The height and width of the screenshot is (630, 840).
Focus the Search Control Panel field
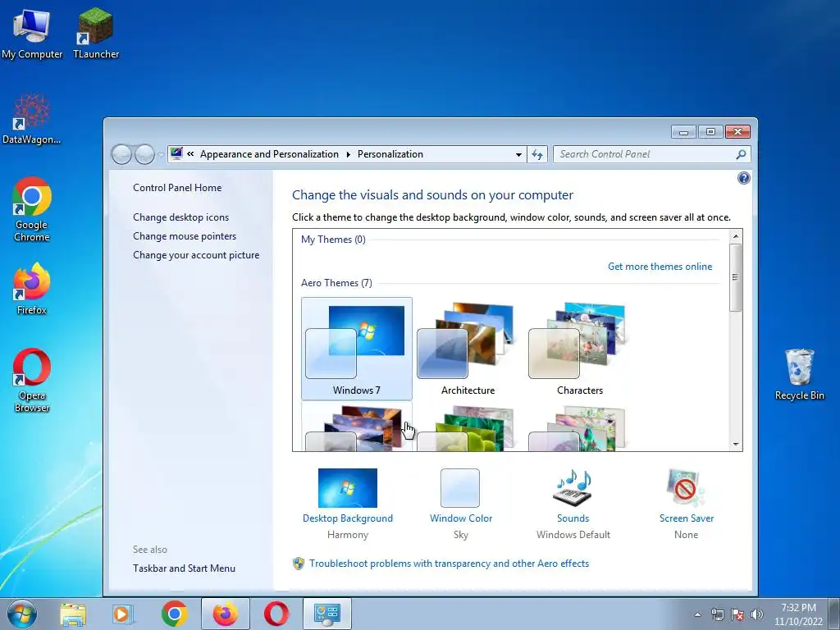[651, 154]
